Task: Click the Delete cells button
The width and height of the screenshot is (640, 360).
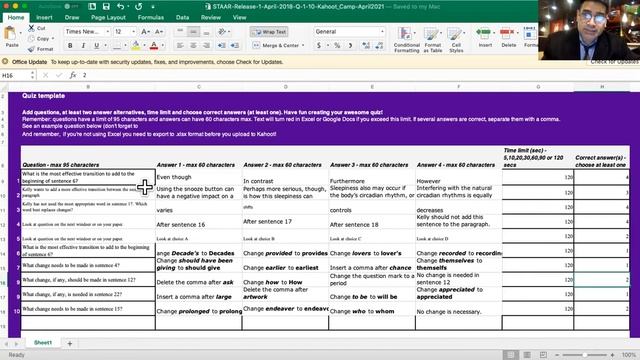Action: coord(508,37)
